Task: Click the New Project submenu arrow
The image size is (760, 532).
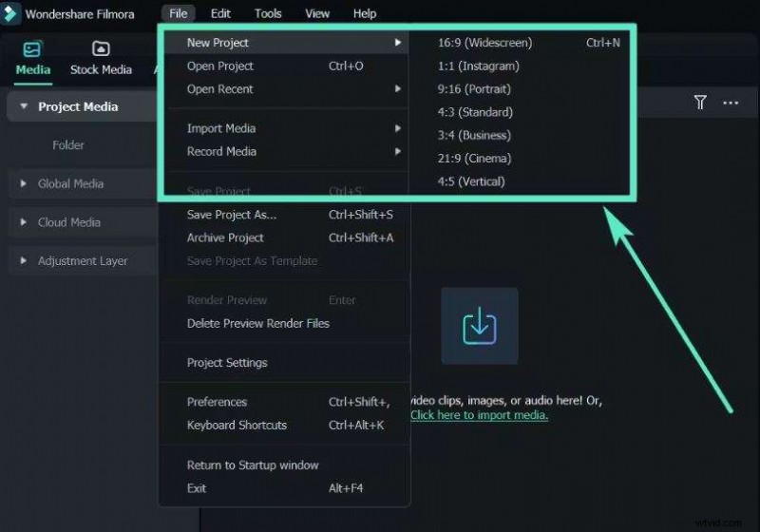Action: tap(397, 42)
